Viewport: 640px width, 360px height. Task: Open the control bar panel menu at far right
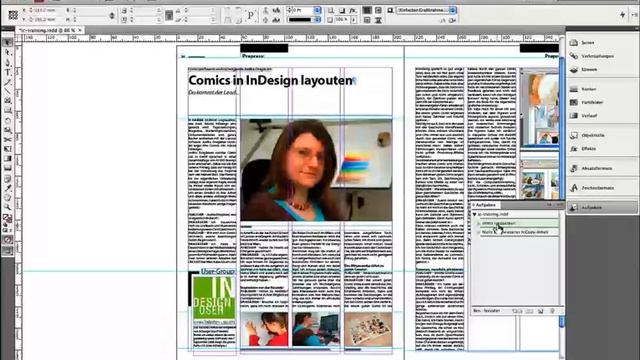634,15
